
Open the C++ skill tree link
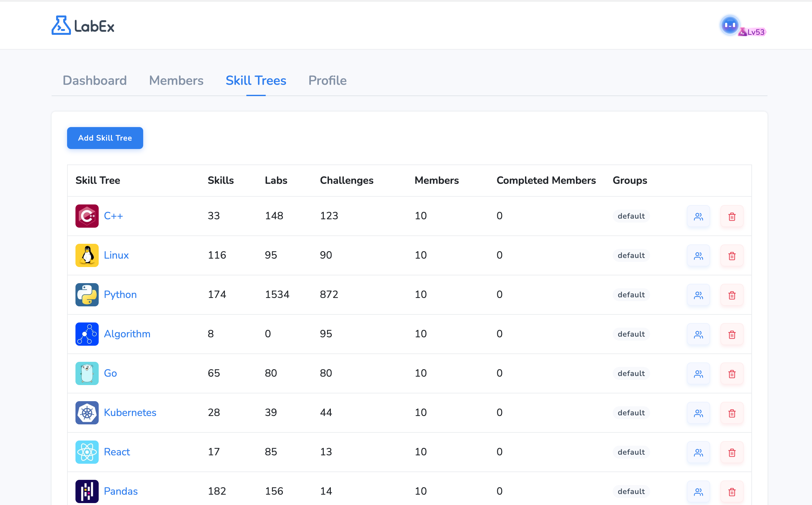pyautogui.click(x=113, y=216)
